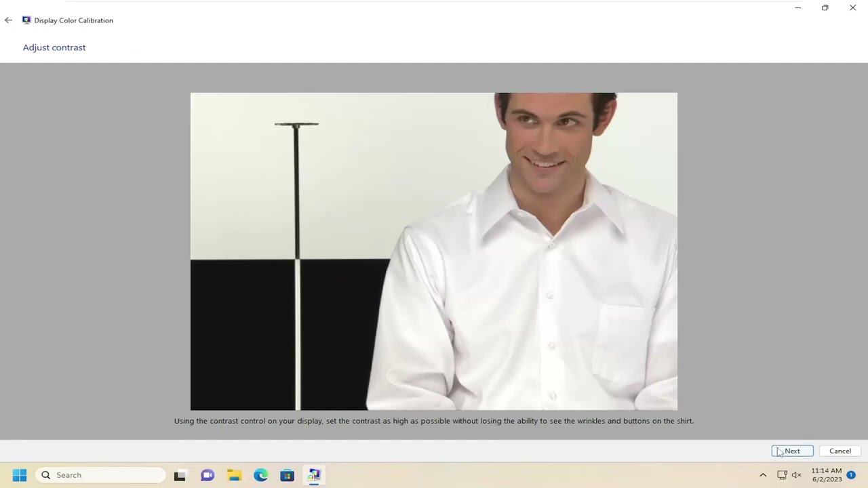Image resolution: width=868 pixels, height=488 pixels.
Task: Go back using the back arrow
Action: click(8, 20)
